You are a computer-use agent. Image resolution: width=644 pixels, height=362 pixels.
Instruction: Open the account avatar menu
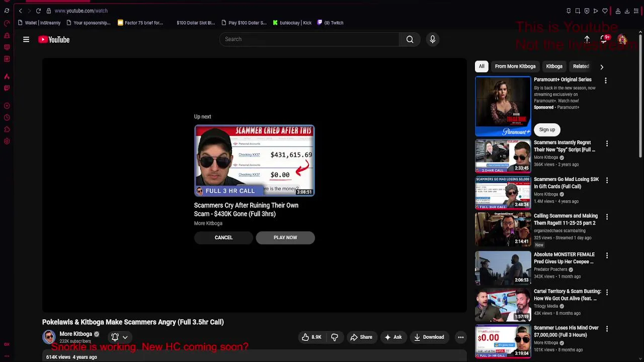pyautogui.click(x=622, y=39)
